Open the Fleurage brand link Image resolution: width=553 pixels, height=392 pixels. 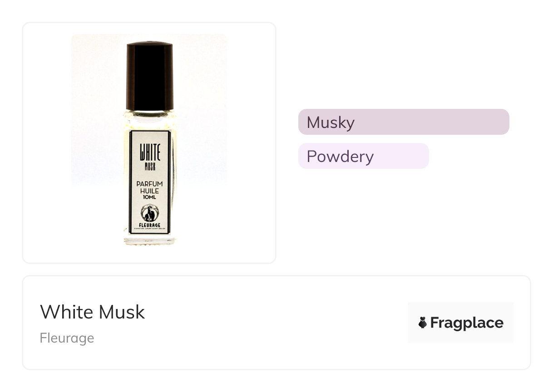67,338
